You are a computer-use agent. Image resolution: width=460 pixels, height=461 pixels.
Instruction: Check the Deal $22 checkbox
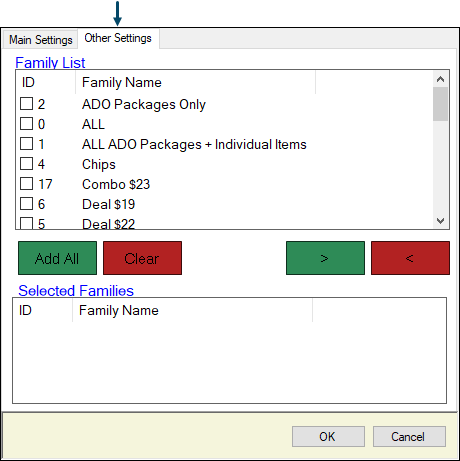click(x=27, y=223)
